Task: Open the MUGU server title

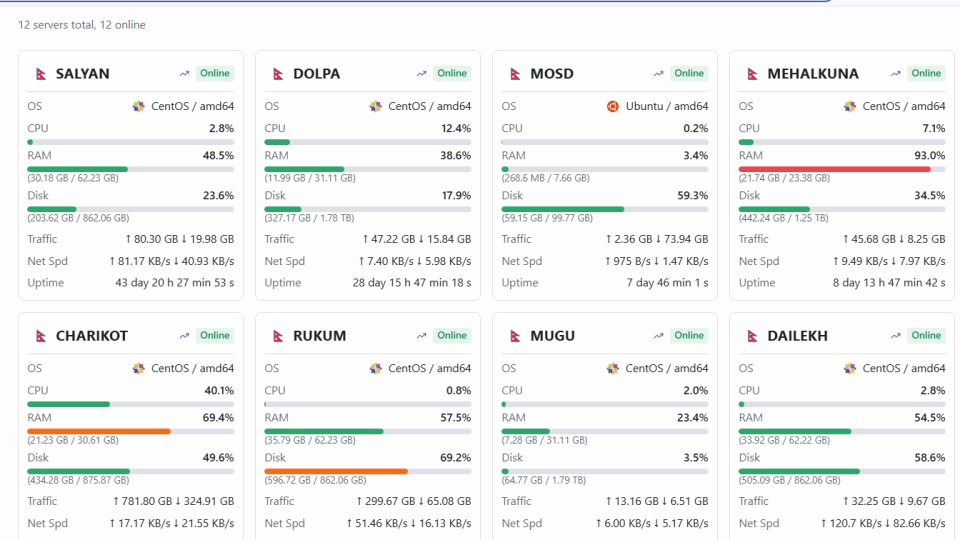Action: [553, 336]
